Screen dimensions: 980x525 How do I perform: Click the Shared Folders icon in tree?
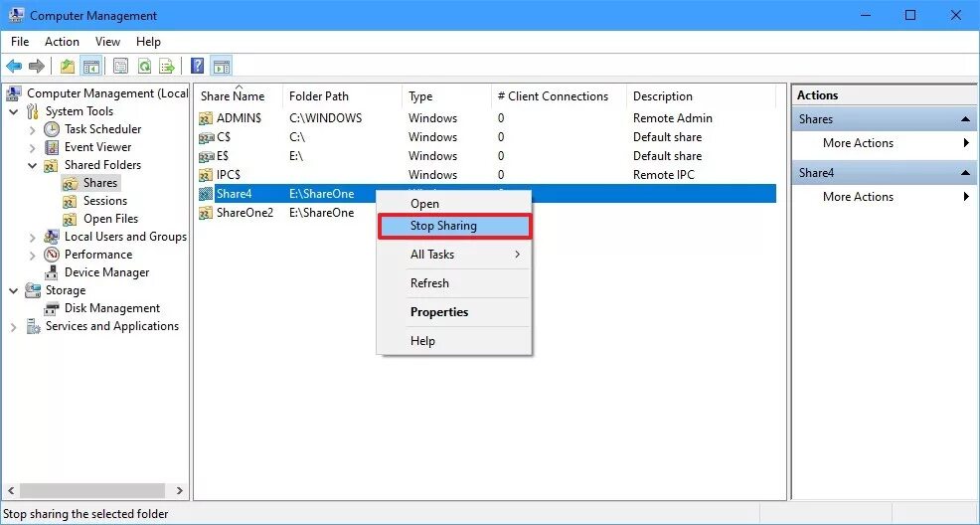coord(52,165)
